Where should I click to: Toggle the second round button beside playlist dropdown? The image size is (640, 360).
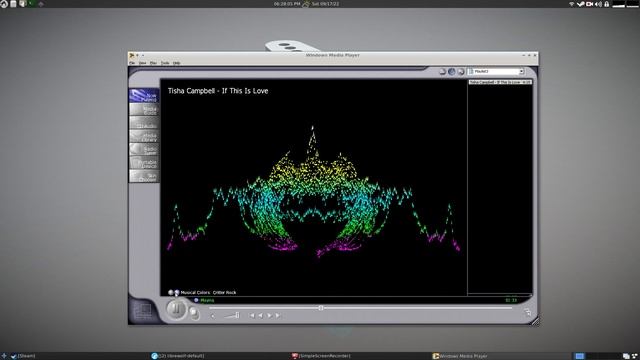click(x=451, y=71)
